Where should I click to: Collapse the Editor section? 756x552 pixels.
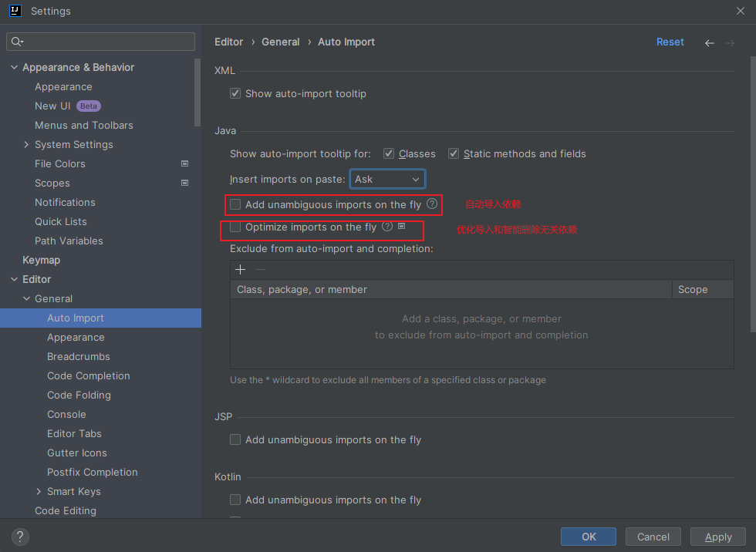coord(15,279)
